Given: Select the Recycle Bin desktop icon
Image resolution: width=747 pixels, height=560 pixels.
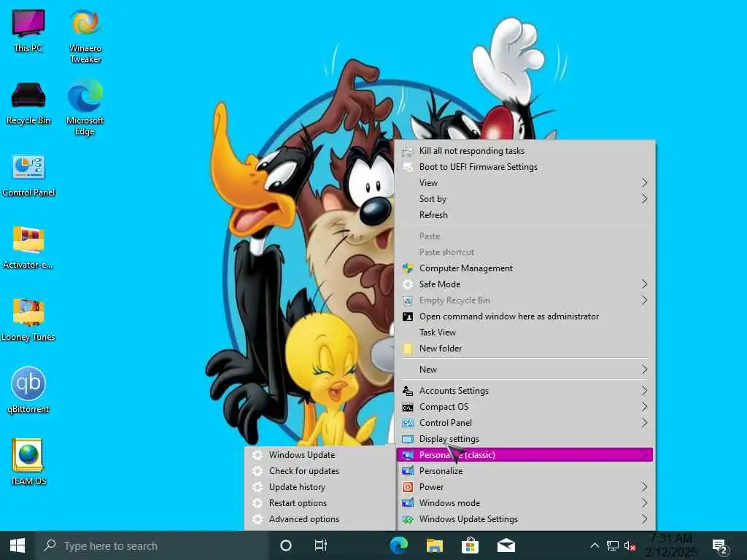Looking at the screenshot, I should (x=28, y=103).
